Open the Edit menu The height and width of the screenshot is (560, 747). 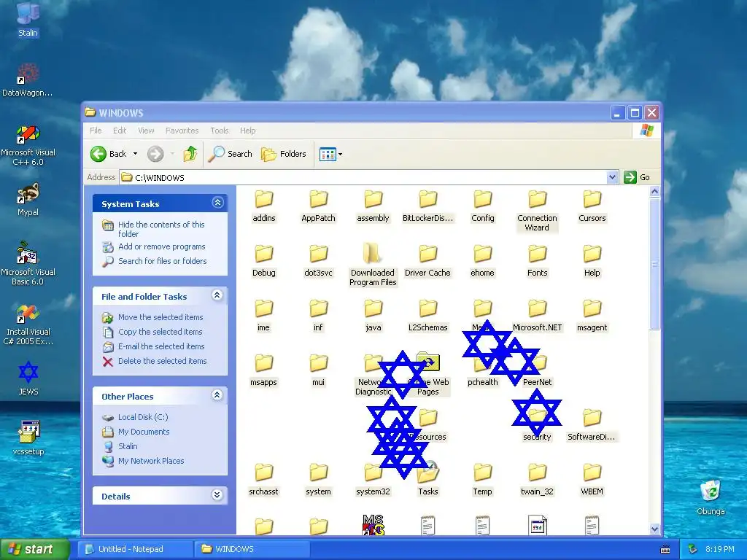point(120,131)
